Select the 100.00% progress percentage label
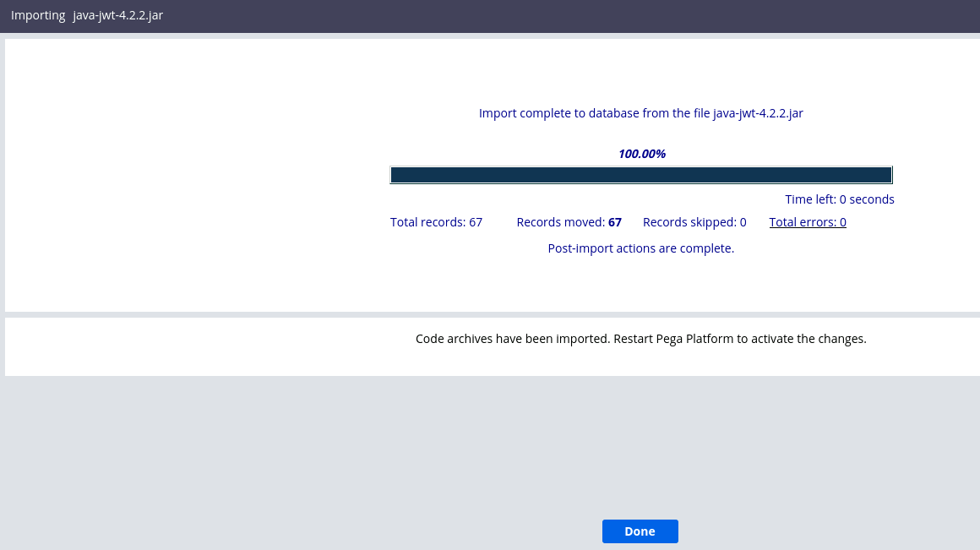The image size is (980, 550). click(641, 154)
